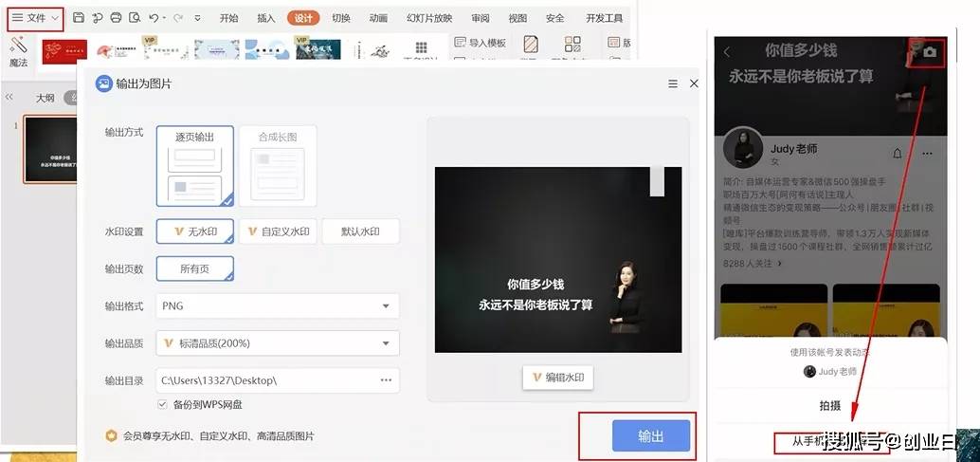Open the 文件 menu dropdown
This screenshot has width=980, height=462.
point(36,18)
